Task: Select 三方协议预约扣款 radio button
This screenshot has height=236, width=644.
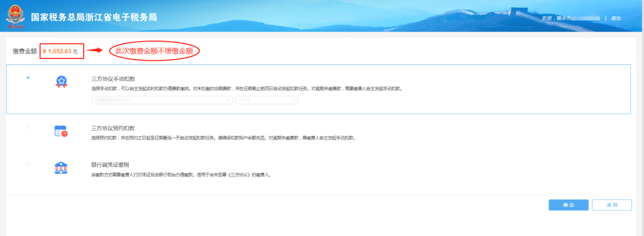Action: (x=28, y=127)
